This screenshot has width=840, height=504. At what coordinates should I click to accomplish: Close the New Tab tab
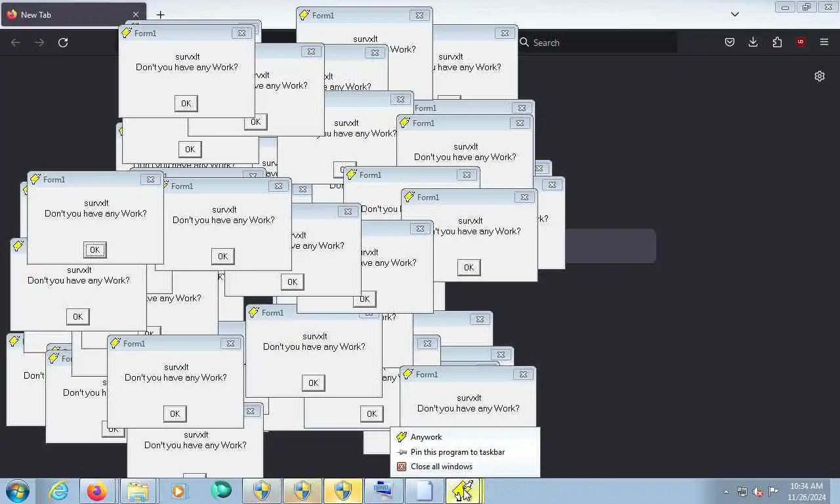point(136,14)
